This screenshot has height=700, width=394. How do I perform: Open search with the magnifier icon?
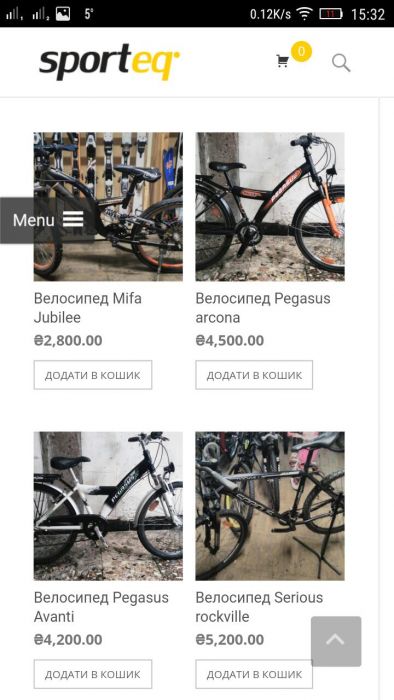341,63
